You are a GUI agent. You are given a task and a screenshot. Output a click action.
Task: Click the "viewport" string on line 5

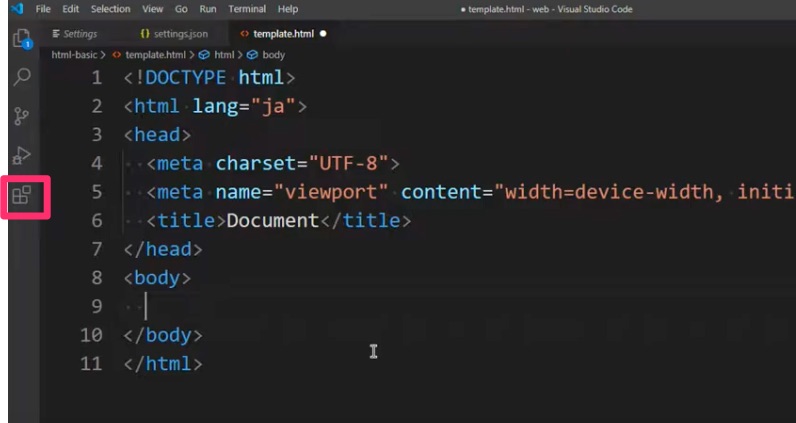tap(331, 192)
